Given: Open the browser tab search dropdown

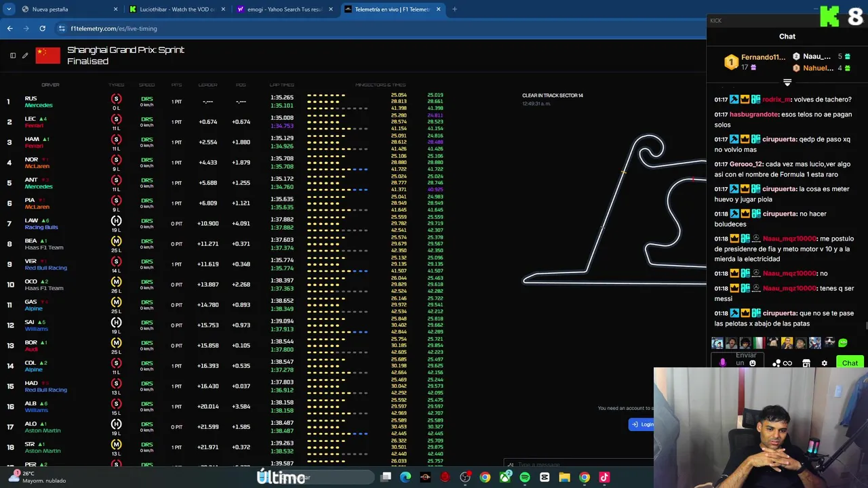Looking at the screenshot, I should point(9,9).
